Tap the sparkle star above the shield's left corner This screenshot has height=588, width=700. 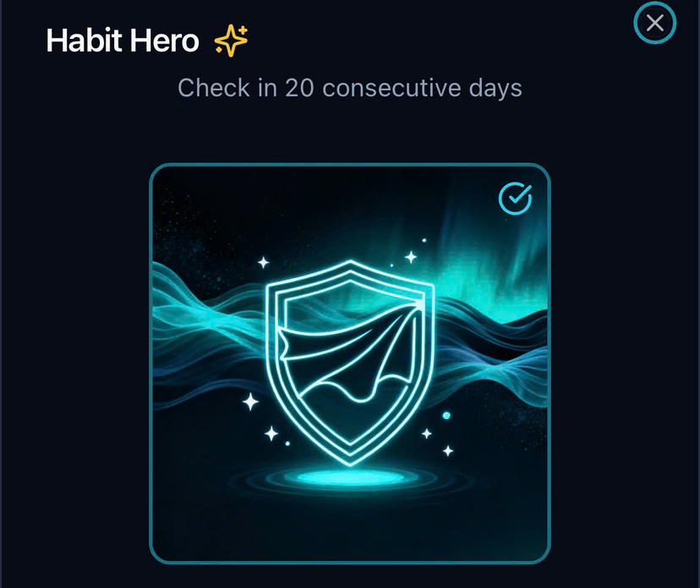[x=264, y=263]
